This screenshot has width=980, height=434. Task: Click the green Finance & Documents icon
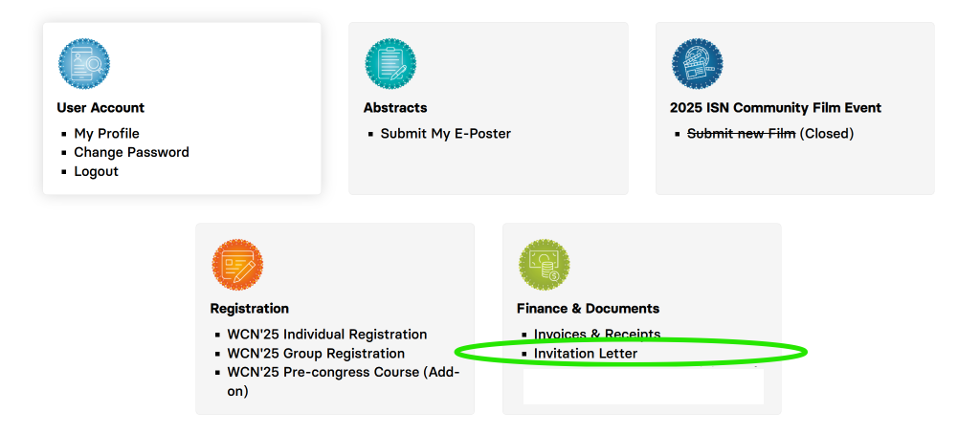(x=544, y=265)
